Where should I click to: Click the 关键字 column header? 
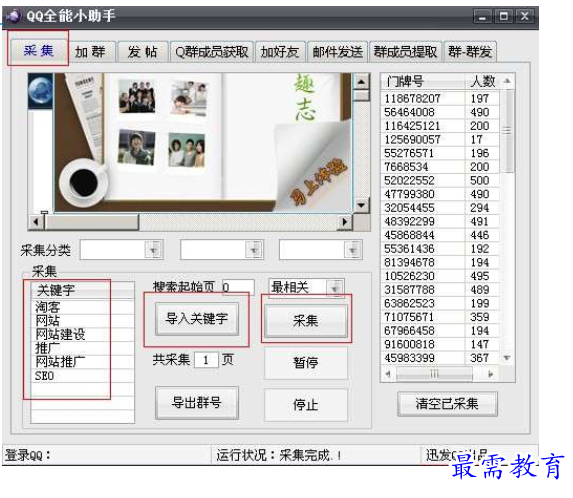point(83,290)
